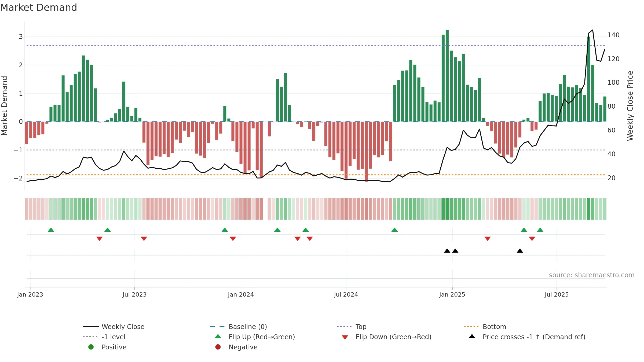Screen dimensions: 644x362
Task: Click the blue dashed Baseline (0) legend sample
Action: pos(218,327)
